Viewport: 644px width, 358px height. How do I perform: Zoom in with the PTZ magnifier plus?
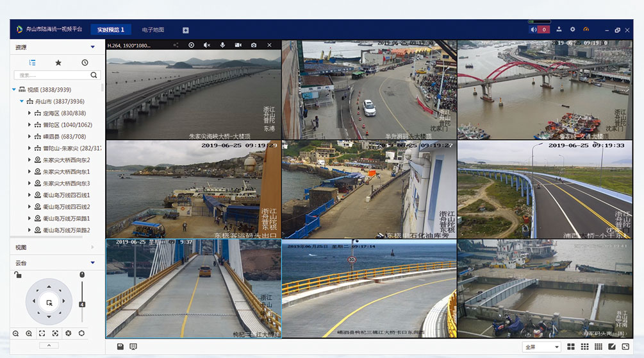29,334
